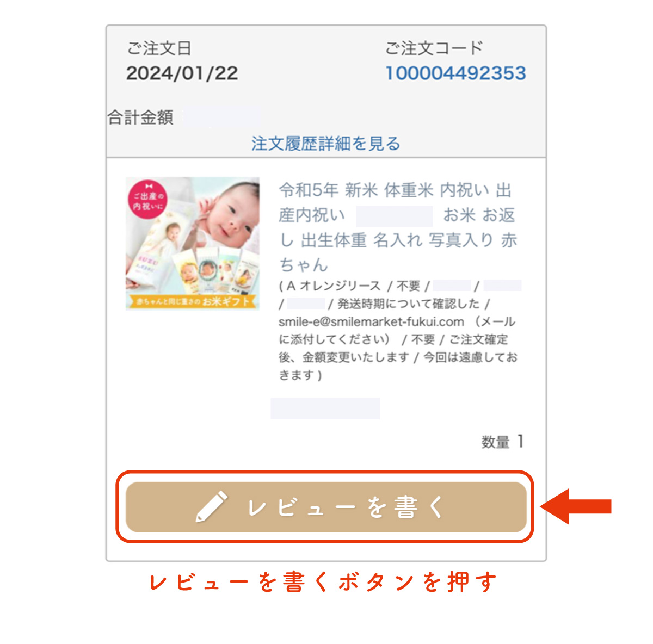This screenshot has width=653, height=644.
Task: Click the red arrow pointing at button
Action: click(x=576, y=506)
